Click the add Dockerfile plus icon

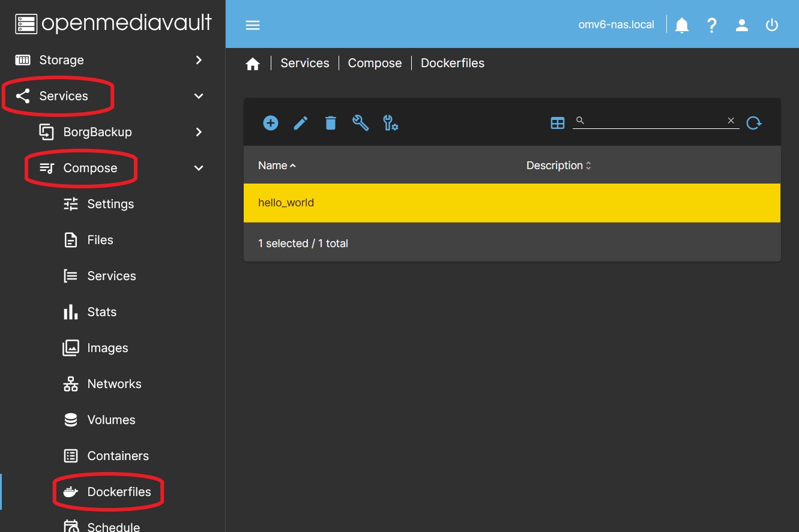(x=271, y=123)
